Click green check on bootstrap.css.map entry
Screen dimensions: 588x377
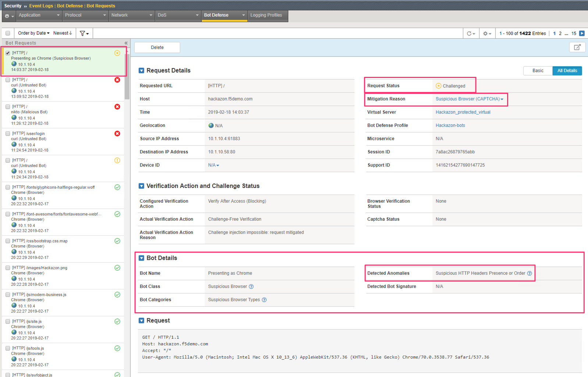click(117, 241)
